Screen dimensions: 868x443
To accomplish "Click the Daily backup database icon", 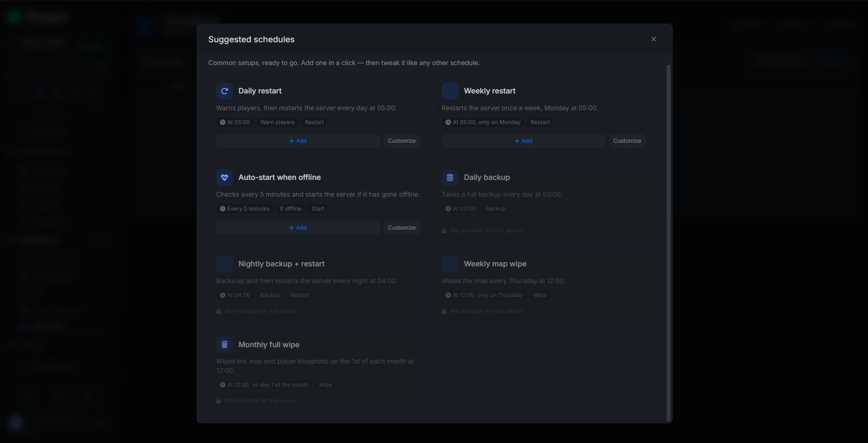I will (450, 178).
